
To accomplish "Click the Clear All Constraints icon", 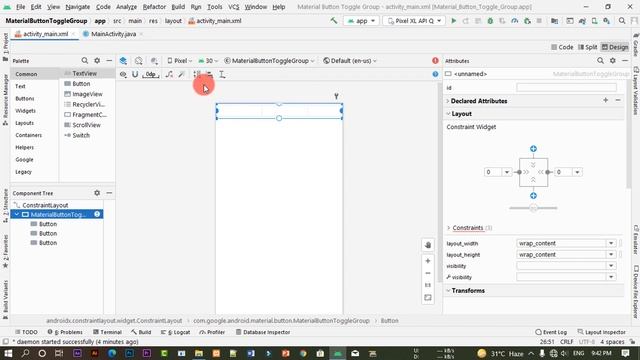I will click(x=169, y=74).
